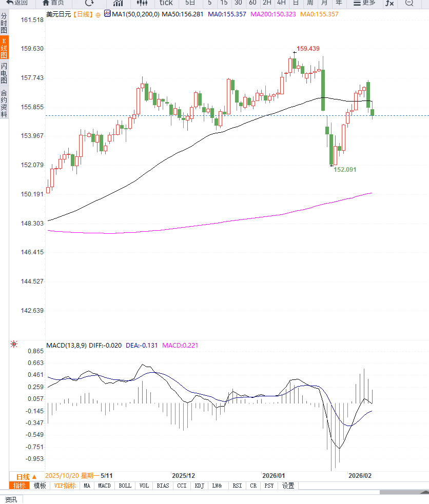Switch to 分时图 side view
This screenshot has height=504, width=429.
(4, 24)
